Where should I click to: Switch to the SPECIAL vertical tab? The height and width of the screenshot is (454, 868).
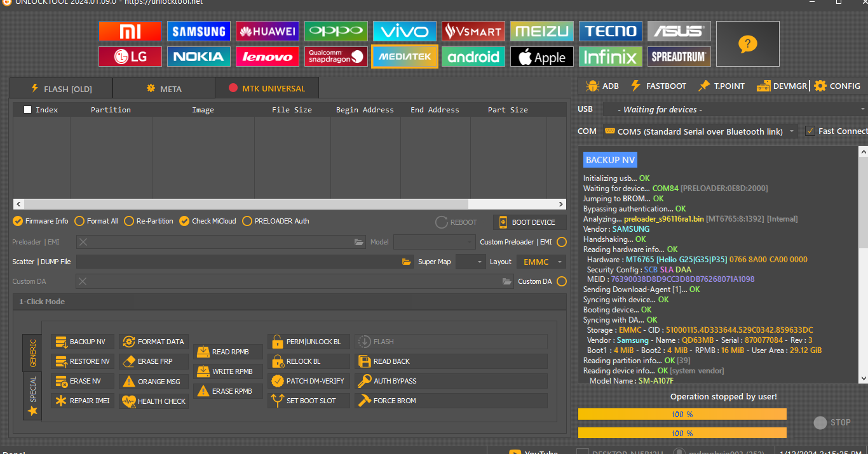(x=32, y=397)
